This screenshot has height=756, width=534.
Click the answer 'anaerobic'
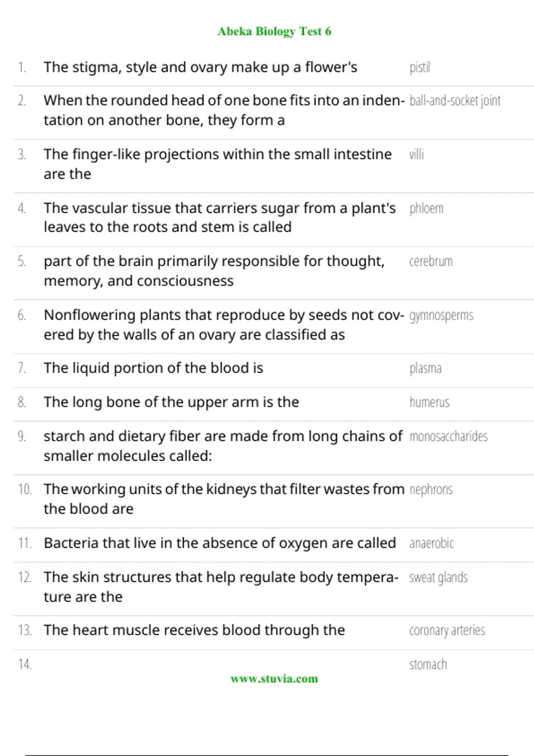pos(432,543)
